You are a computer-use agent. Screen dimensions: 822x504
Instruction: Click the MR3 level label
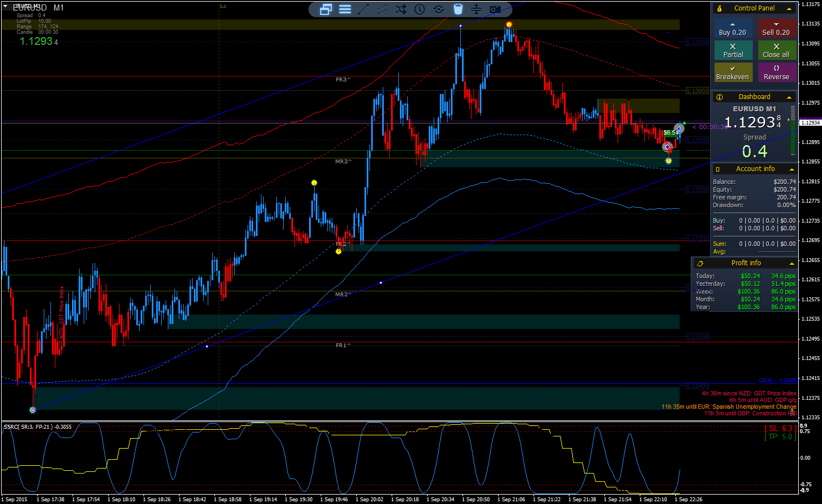343,162
